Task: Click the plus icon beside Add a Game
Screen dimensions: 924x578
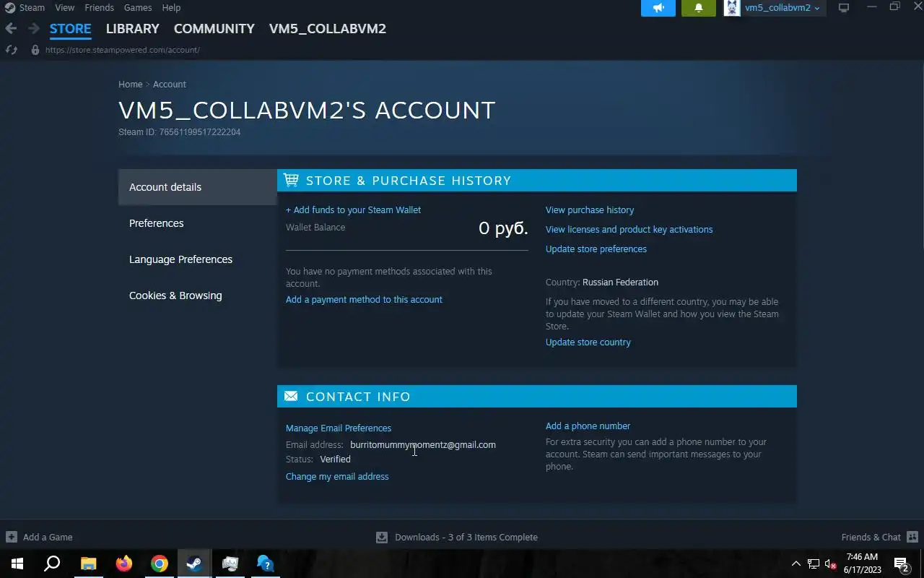Action: 11,537
